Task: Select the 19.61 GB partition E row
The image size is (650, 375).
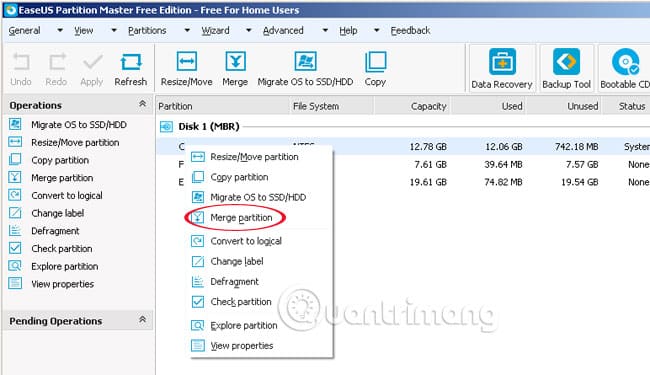Action: point(403,182)
